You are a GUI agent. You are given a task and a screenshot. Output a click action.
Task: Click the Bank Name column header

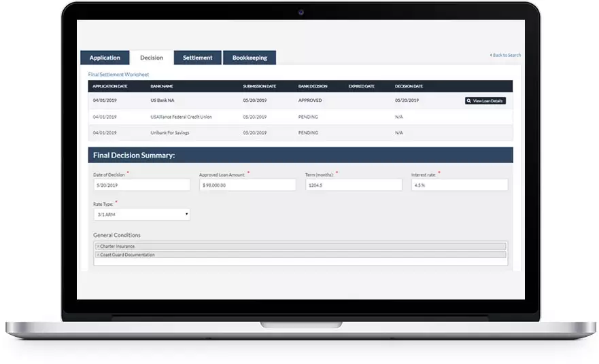[x=162, y=86]
